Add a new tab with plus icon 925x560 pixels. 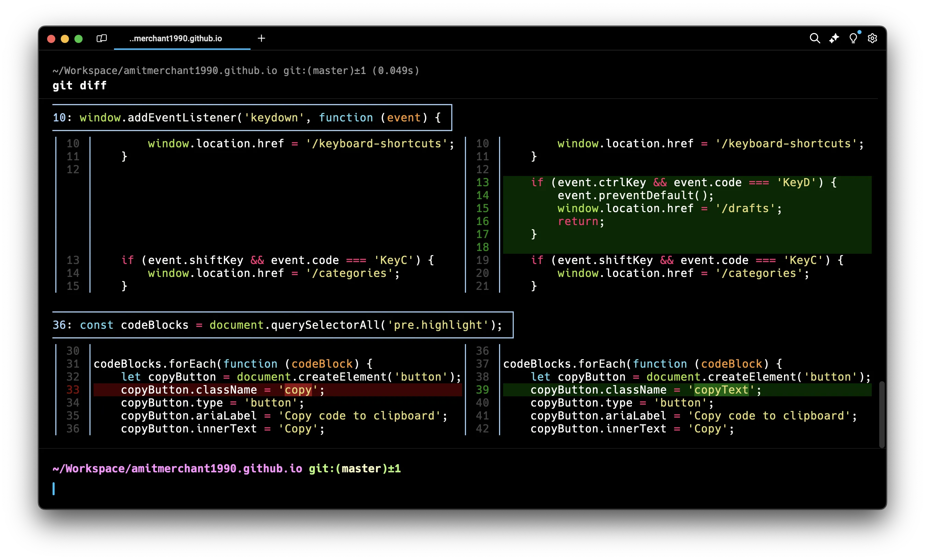tap(261, 38)
